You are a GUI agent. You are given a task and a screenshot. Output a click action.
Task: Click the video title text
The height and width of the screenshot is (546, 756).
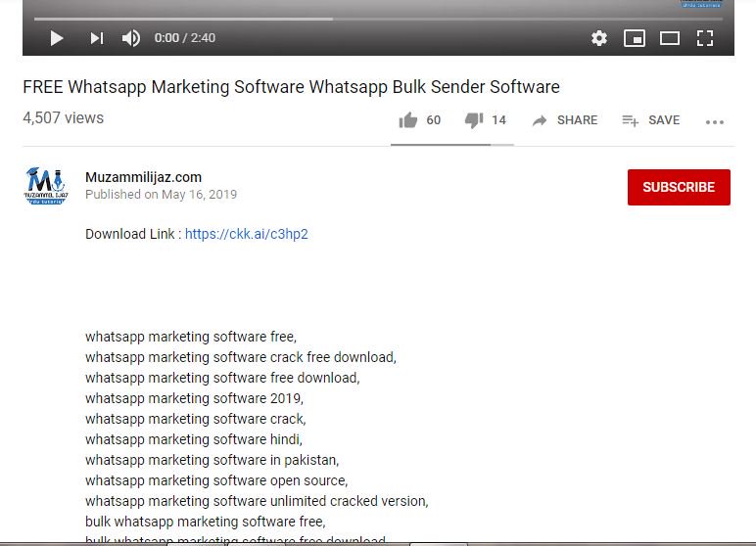tap(291, 87)
